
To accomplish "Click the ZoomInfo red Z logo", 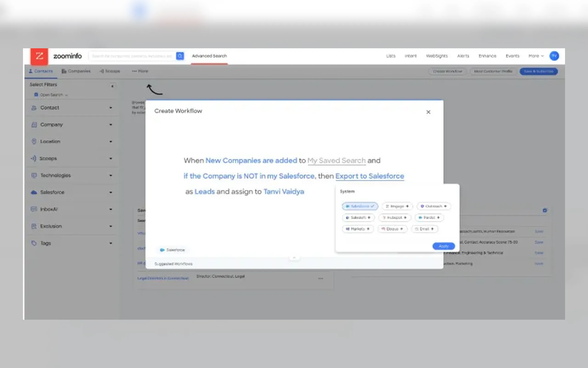I will point(39,57).
